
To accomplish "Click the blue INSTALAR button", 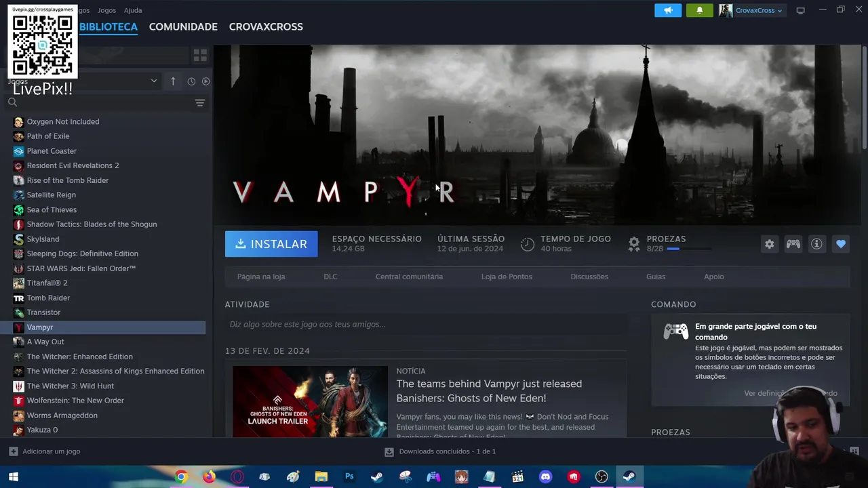I will coord(271,244).
